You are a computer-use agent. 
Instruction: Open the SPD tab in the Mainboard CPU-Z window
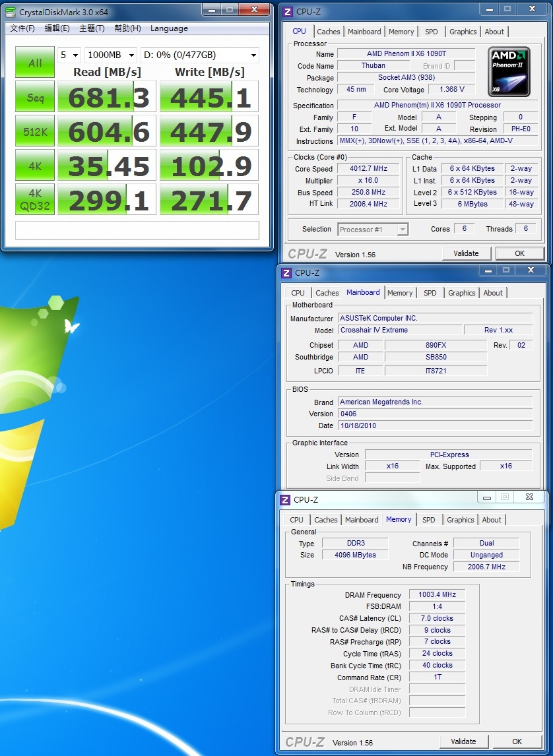click(430, 293)
